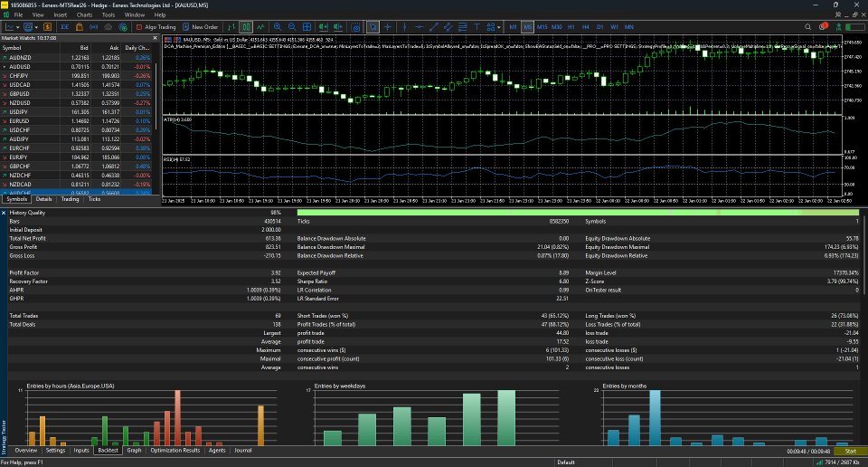Image resolution: width=868 pixels, height=467 pixels.
Task: Click the globe network icon in toolbar
Action: coord(123,26)
